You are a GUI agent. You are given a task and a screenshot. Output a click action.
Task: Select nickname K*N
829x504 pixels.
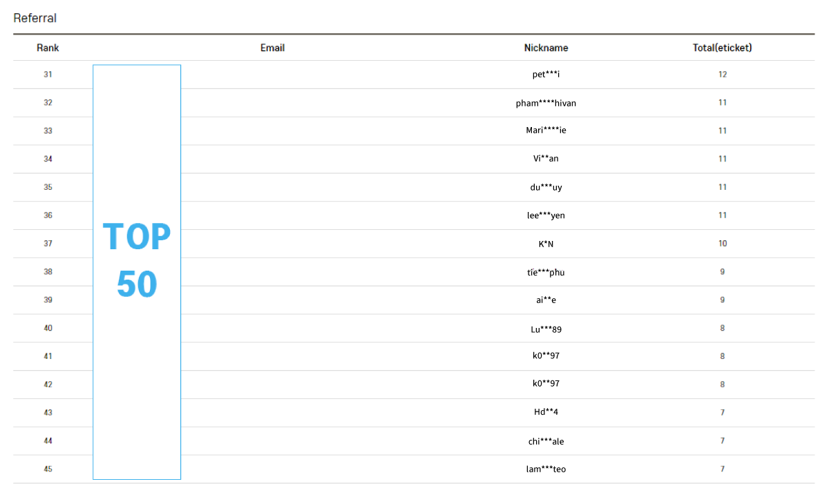(x=546, y=244)
